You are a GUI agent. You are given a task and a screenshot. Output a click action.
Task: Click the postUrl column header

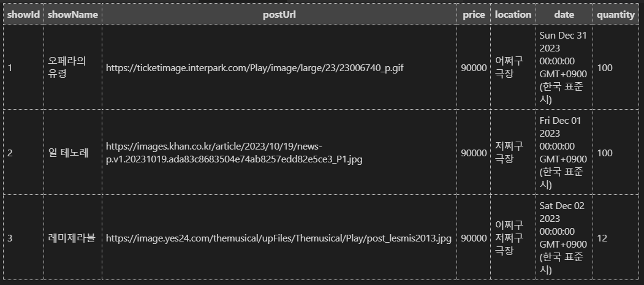[279, 14]
